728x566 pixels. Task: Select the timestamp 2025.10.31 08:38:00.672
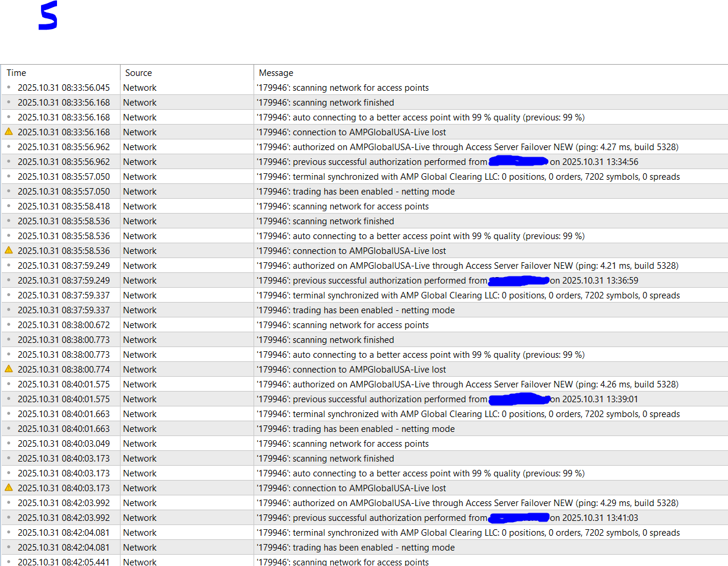(x=64, y=325)
